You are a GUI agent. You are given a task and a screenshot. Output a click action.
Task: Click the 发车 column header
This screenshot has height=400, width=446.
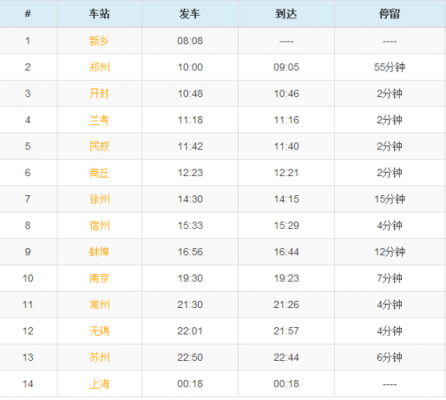[x=190, y=14]
